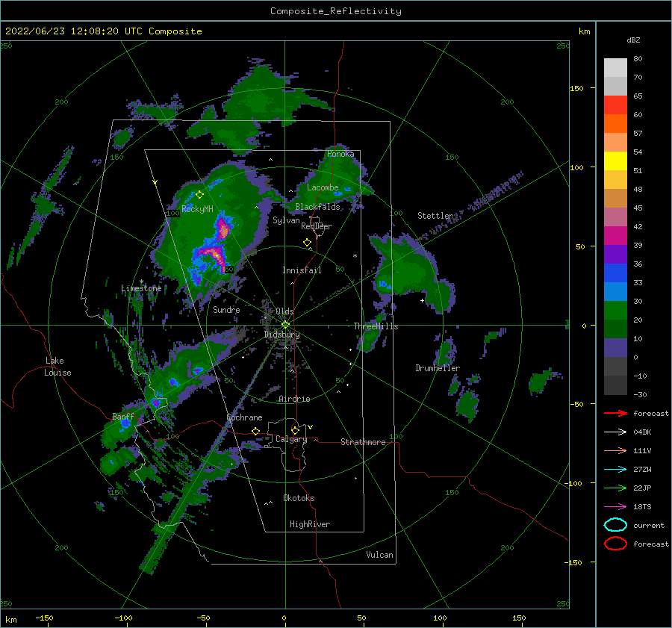Click the yellow diamond marker near RockyMH
This screenshot has width=672, height=628.
(x=199, y=195)
